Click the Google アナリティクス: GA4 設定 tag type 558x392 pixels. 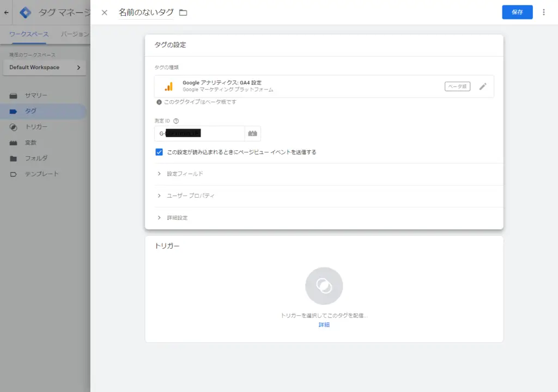coord(324,87)
